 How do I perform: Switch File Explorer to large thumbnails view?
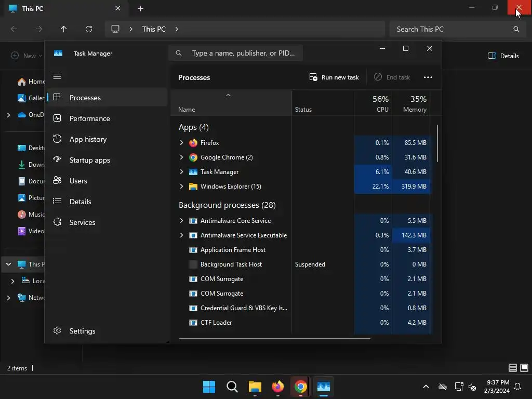[524, 368]
